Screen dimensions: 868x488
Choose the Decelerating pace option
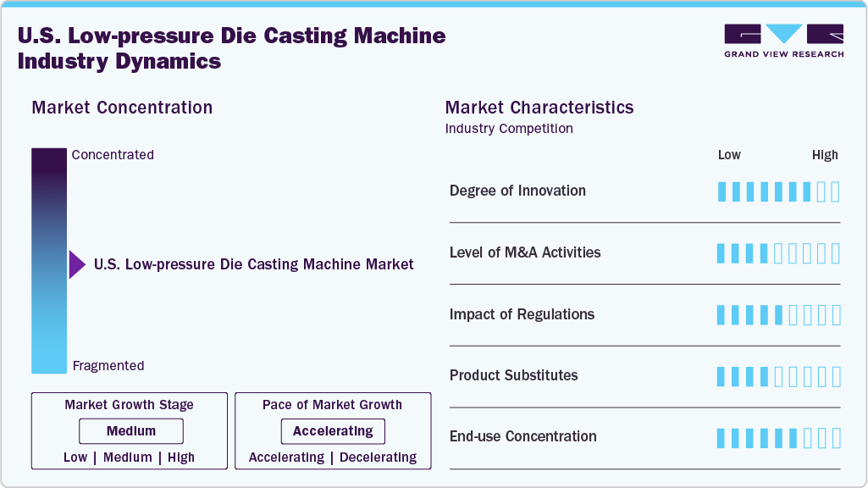pyautogui.click(x=378, y=457)
